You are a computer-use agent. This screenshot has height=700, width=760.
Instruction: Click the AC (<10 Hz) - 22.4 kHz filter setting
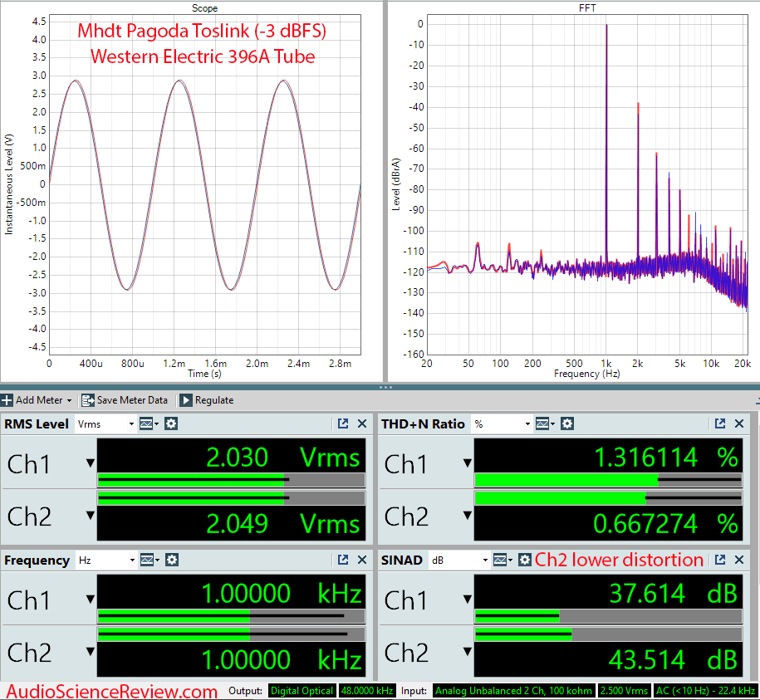706,691
